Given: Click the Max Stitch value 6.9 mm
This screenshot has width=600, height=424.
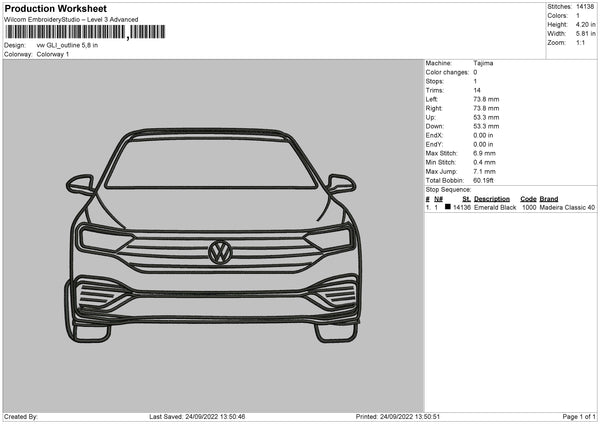Looking at the screenshot, I should (484, 153).
